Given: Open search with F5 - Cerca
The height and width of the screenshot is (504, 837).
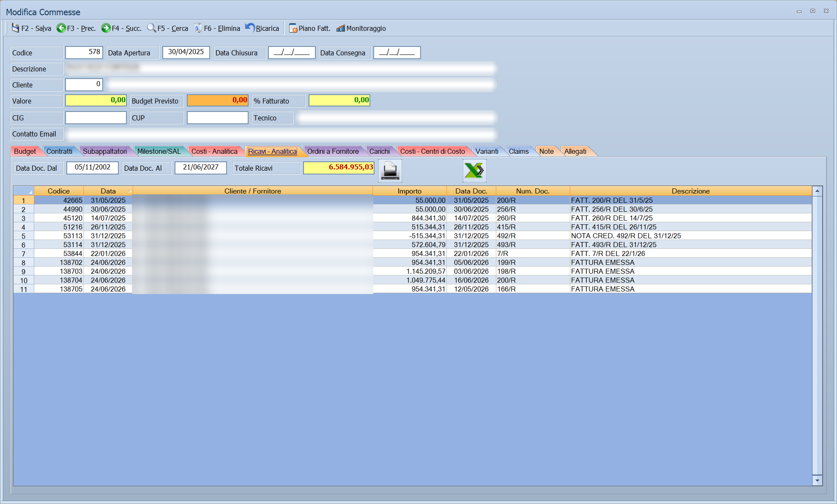Looking at the screenshot, I should pyautogui.click(x=167, y=28).
